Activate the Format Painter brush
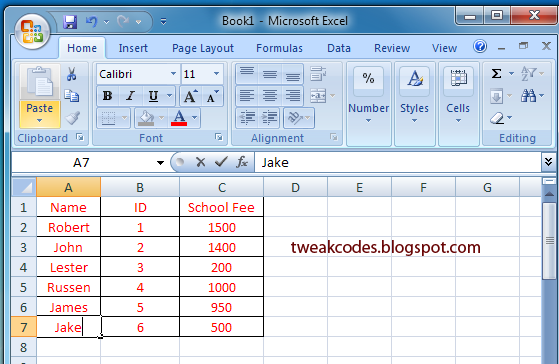559x364 pixels. tap(72, 118)
